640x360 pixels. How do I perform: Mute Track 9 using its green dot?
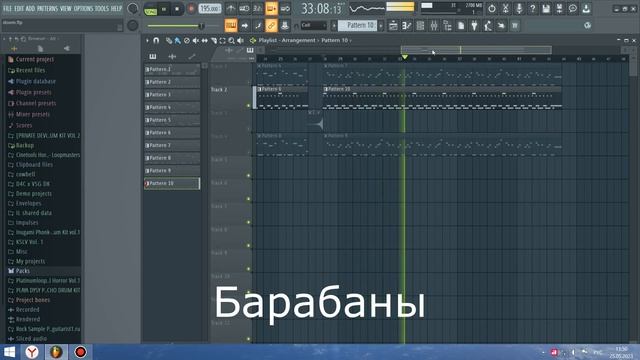248,269
